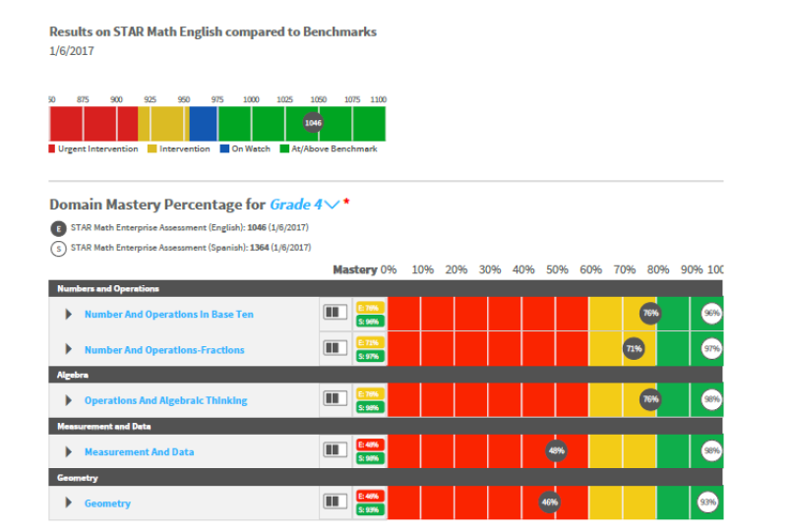Click the Mastery axis label
The height and width of the screenshot is (532, 792).
(355, 270)
